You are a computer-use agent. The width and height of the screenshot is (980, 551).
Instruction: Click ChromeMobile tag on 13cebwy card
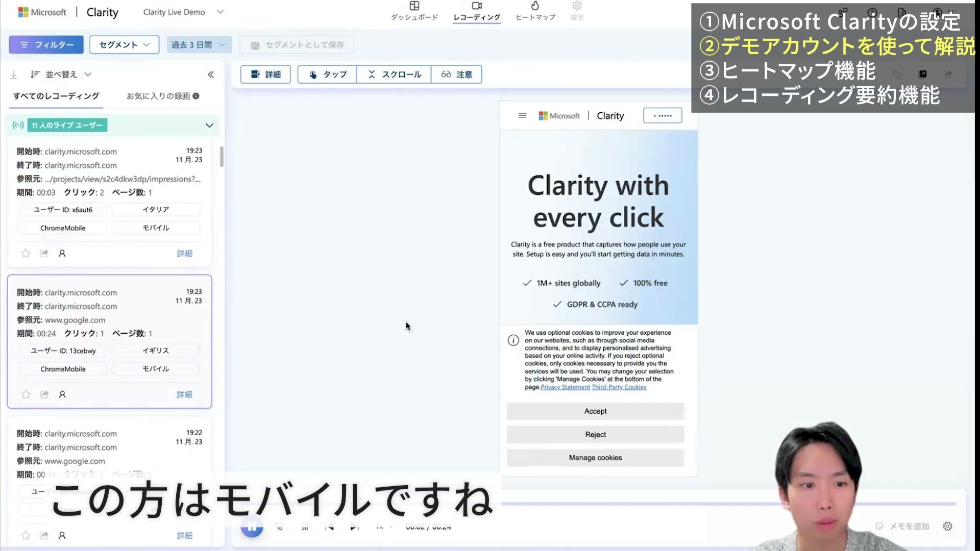(x=63, y=369)
